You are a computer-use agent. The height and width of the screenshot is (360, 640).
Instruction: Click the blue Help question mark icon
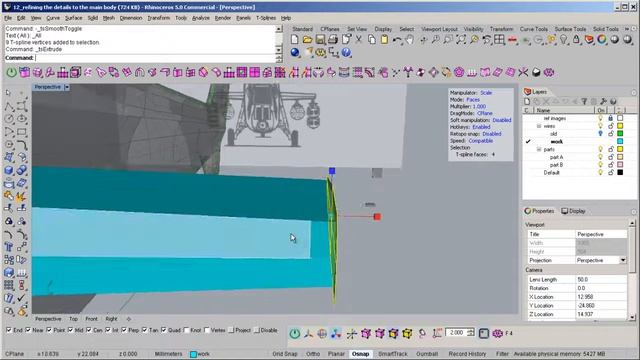coord(346,53)
